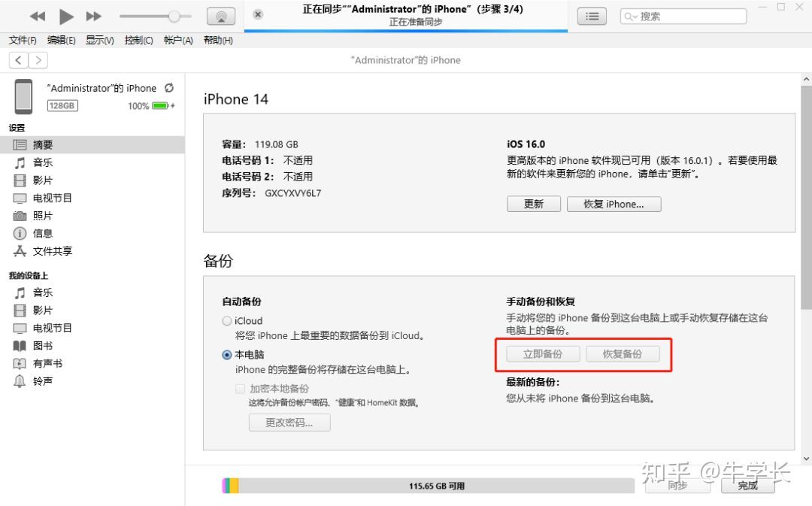The height and width of the screenshot is (506, 812).
Task: Click the serial number GXCYXVY6L7
Action: (292, 193)
